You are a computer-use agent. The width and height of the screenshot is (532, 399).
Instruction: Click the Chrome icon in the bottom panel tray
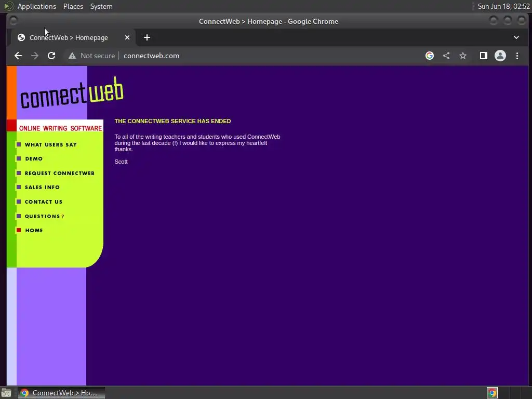(492, 393)
